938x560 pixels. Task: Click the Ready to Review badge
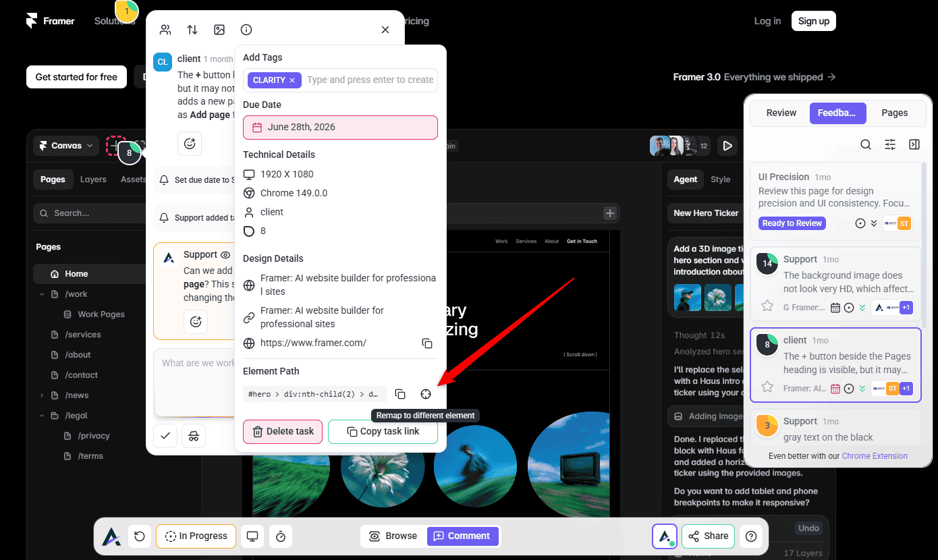(x=792, y=223)
